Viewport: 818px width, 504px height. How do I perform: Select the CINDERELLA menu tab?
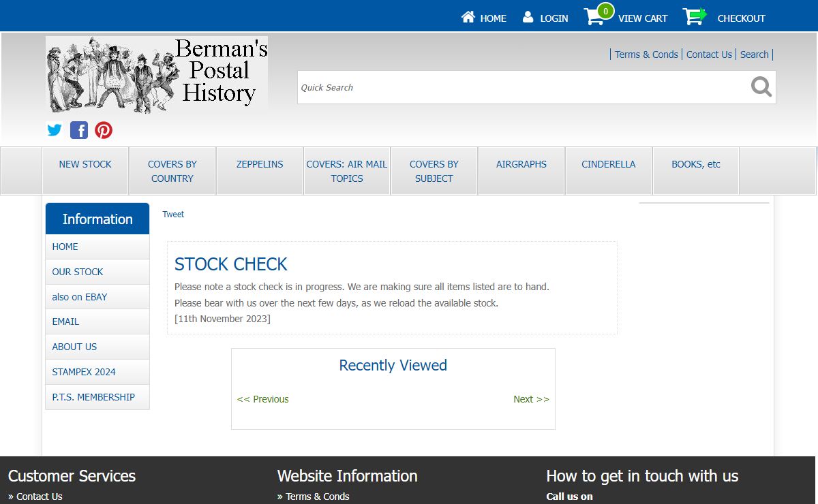point(609,171)
